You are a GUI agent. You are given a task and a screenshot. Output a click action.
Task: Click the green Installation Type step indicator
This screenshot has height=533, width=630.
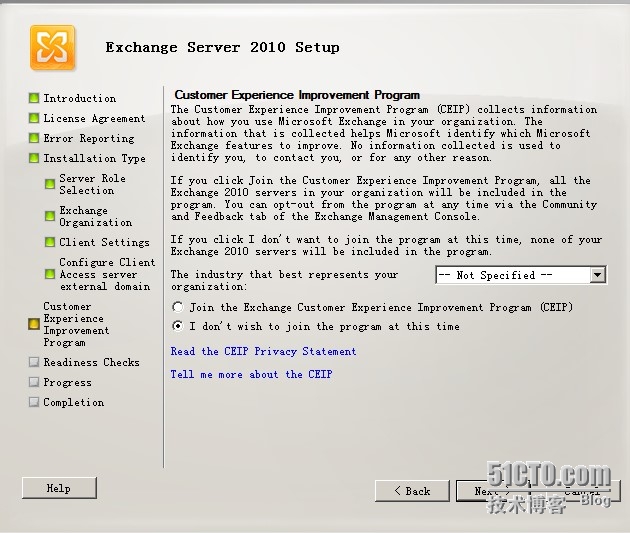click(x=34, y=158)
